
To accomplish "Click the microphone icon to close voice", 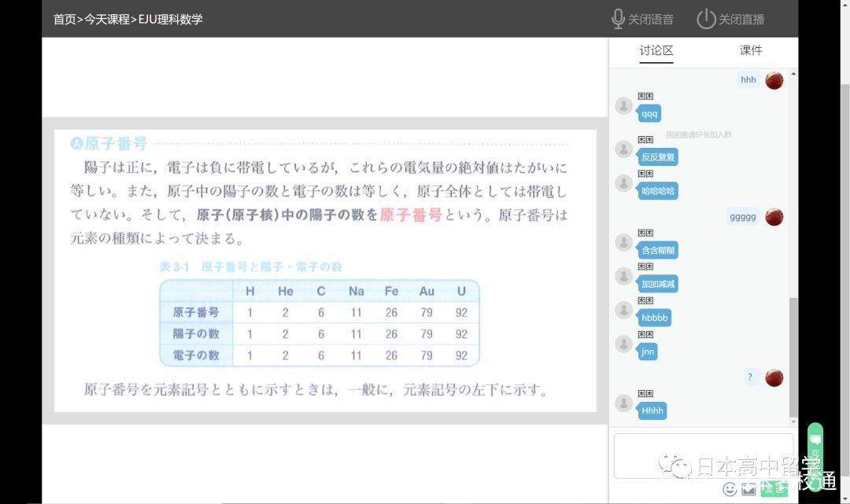I will coord(618,19).
